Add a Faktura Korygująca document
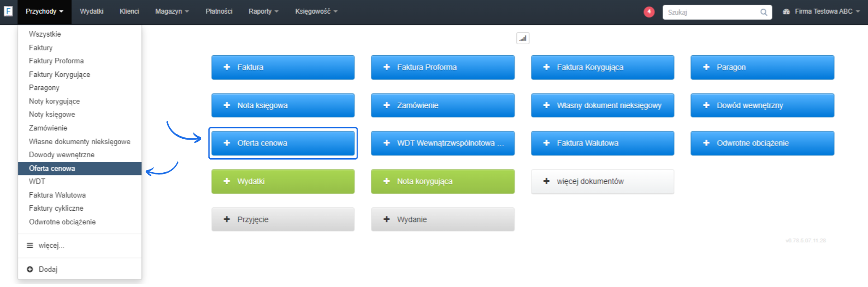This screenshot has width=868, height=287. pos(603,67)
